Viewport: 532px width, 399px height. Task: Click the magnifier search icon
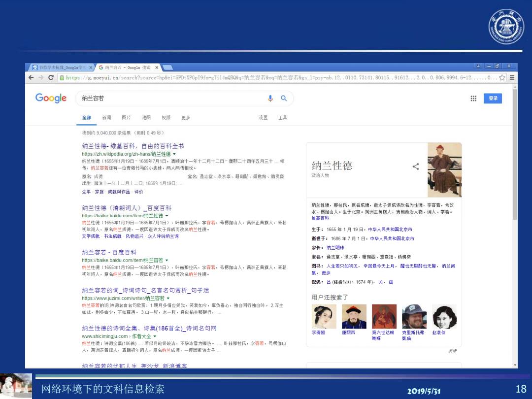(284, 99)
